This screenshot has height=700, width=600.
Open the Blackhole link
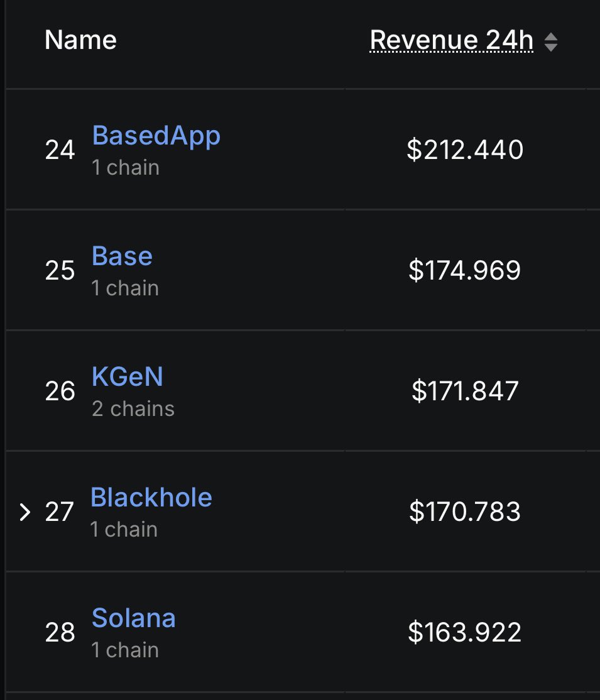[x=151, y=497]
